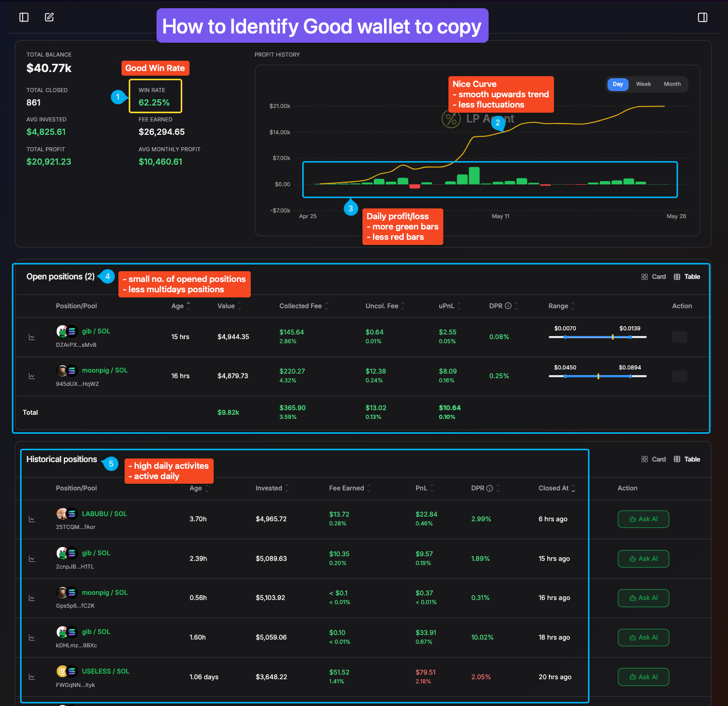Open chart icon for gib / SOL open position
Viewport: 728px width, 706px height.
32,338
